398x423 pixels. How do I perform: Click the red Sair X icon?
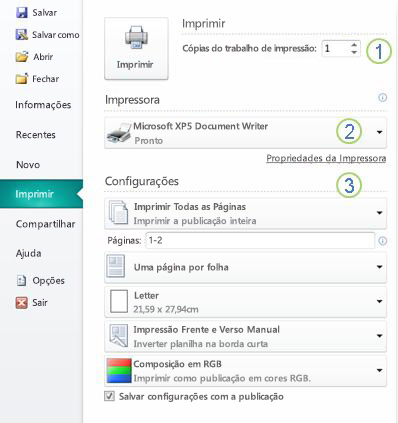click(x=22, y=302)
